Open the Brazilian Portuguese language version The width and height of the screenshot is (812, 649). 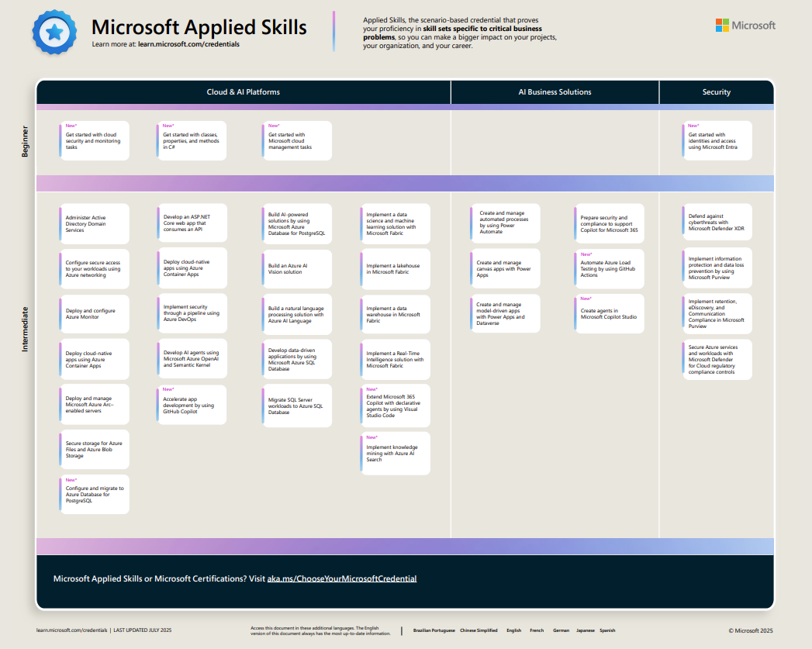[434, 630]
